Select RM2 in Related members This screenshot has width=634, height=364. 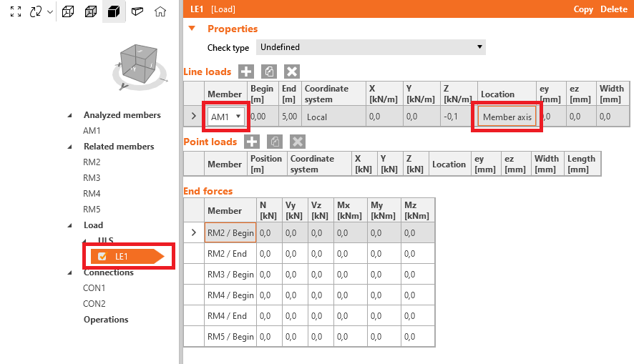point(92,162)
